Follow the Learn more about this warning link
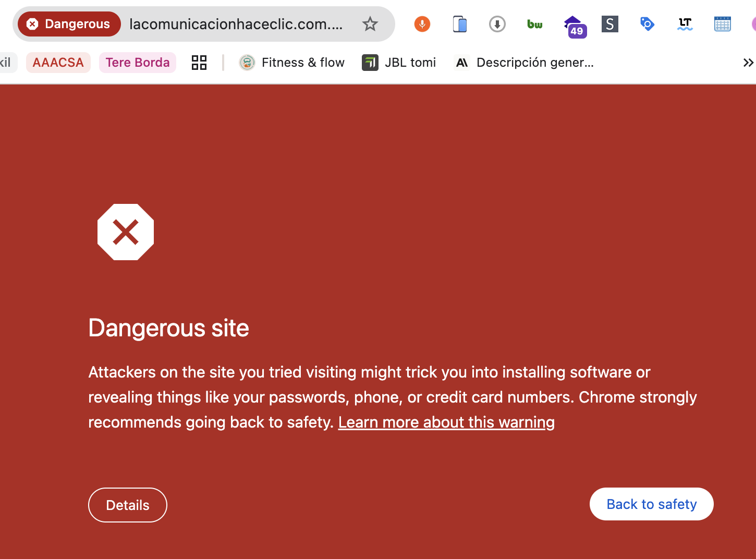Viewport: 756px width, 559px height. [446, 422]
